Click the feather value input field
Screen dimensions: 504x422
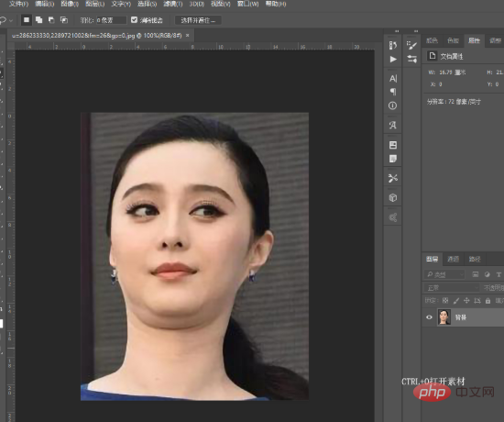click(x=111, y=20)
